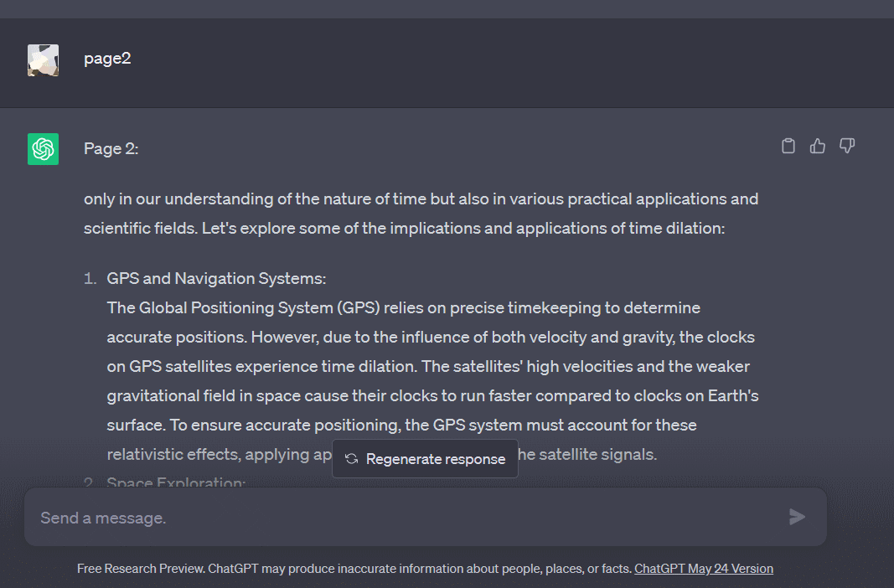894x588 pixels.
Task: Click the list number "1." marker
Action: pos(90,278)
